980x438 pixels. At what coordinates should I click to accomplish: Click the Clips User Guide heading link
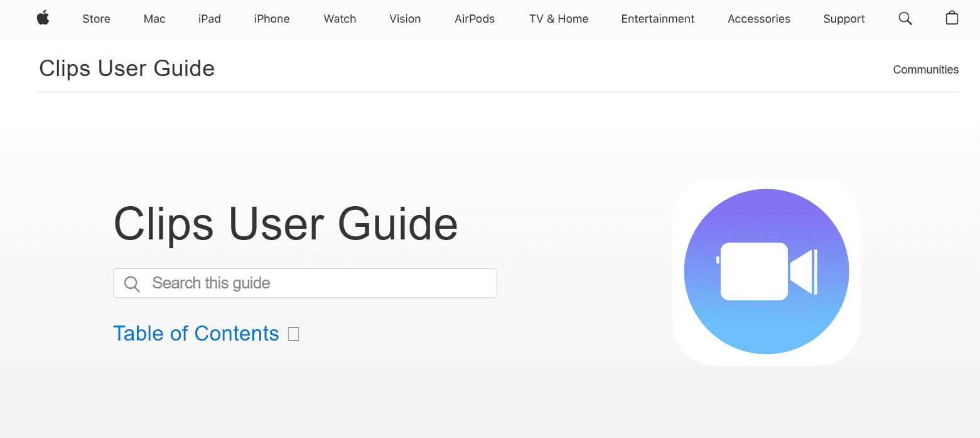(x=126, y=68)
